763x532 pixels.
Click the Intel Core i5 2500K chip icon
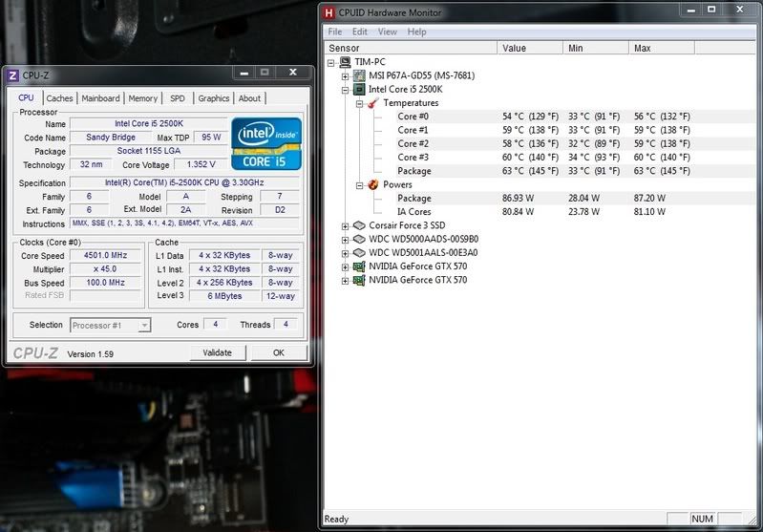[x=359, y=89]
